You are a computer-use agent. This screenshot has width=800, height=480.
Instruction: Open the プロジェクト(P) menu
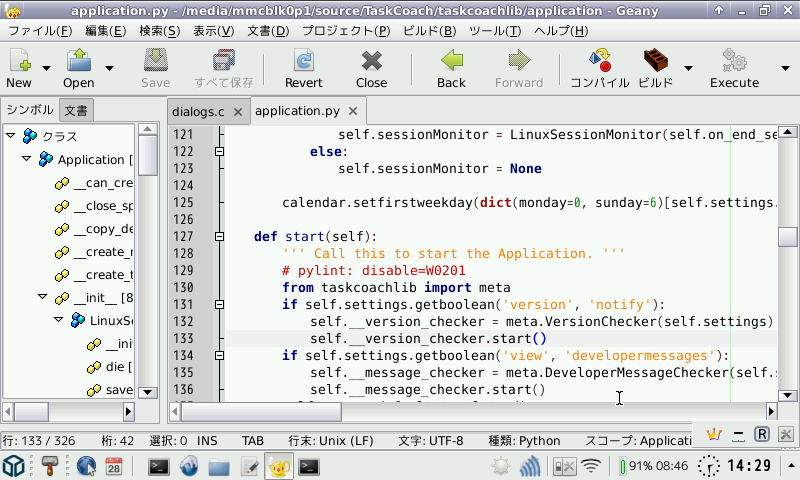(x=346, y=31)
